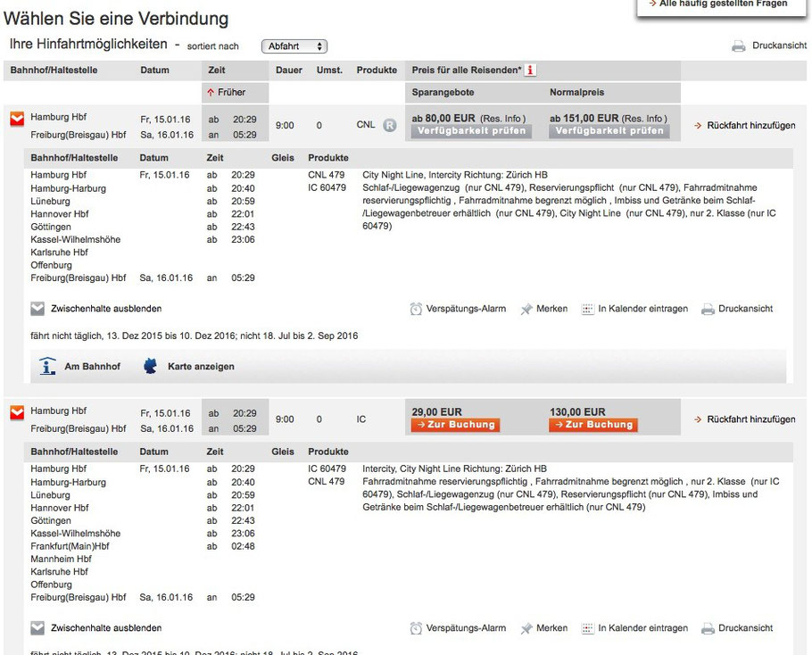Click the calendar icon in the CNL section
The height and width of the screenshot is (655, 812).
[587, 309]
